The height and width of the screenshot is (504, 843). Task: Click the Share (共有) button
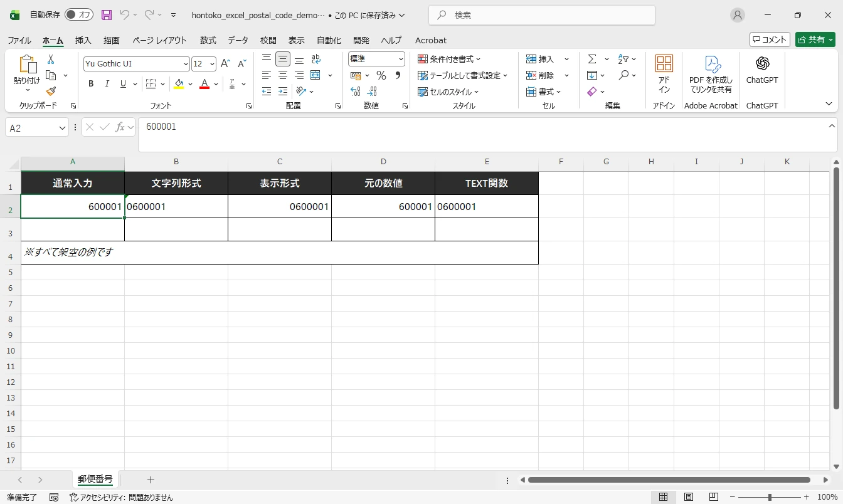point(815,39)
